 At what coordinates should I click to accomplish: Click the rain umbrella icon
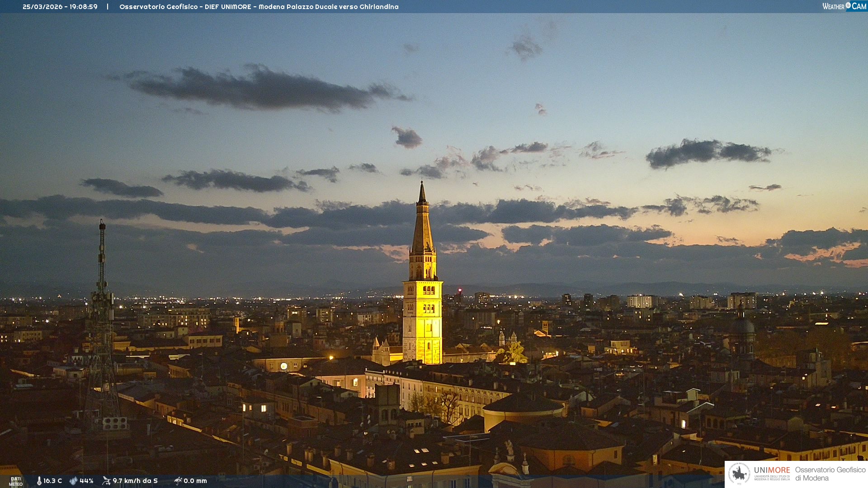coord(178,481)
